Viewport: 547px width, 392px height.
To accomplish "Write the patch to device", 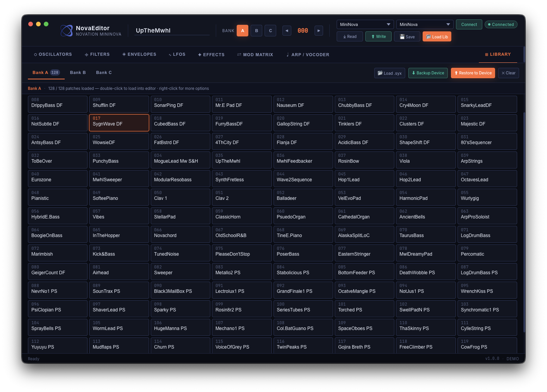I will tap(378, 37).
